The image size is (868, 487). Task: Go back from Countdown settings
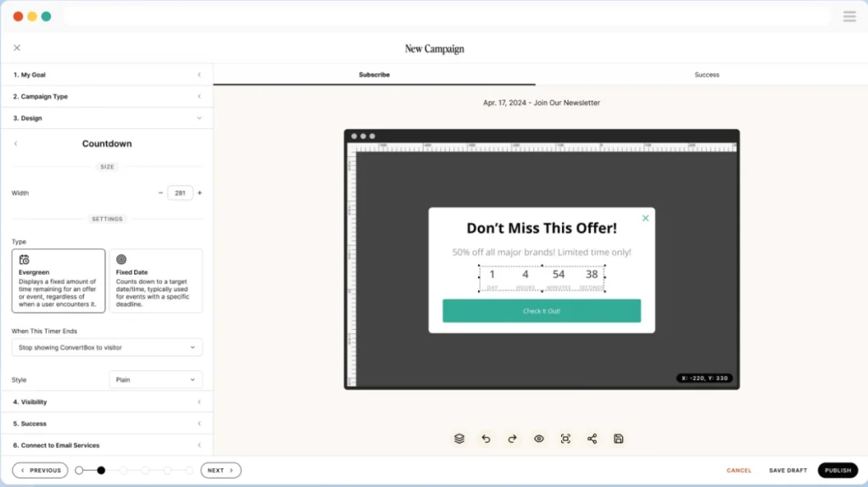tap(15, 143)
